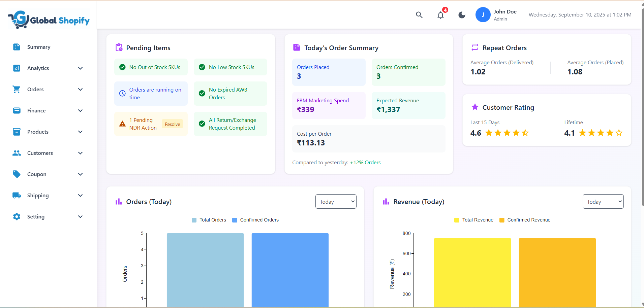Click the John Doe avatar circle
Viewport: 644px width, 308px height.
[483, 15]
